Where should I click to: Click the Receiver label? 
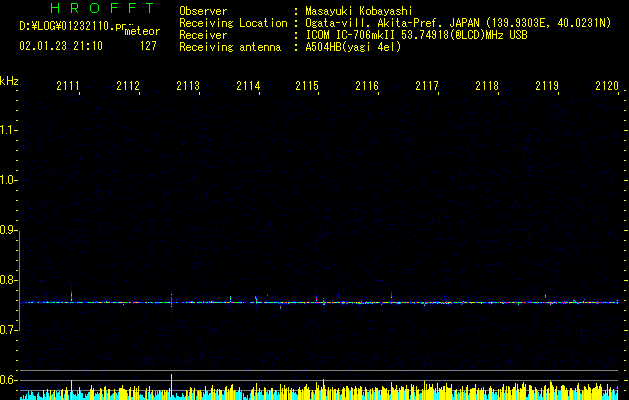[203, 35]
